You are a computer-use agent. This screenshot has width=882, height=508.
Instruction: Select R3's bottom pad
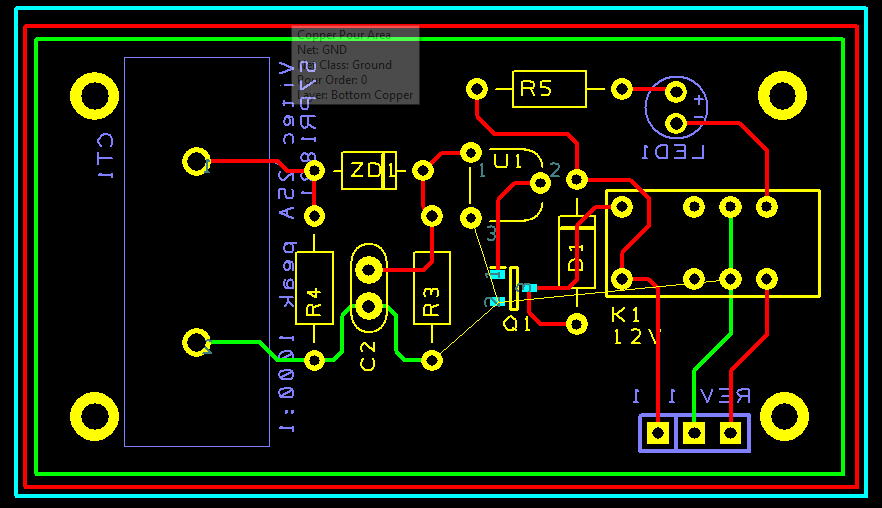[x=431, y=361]
